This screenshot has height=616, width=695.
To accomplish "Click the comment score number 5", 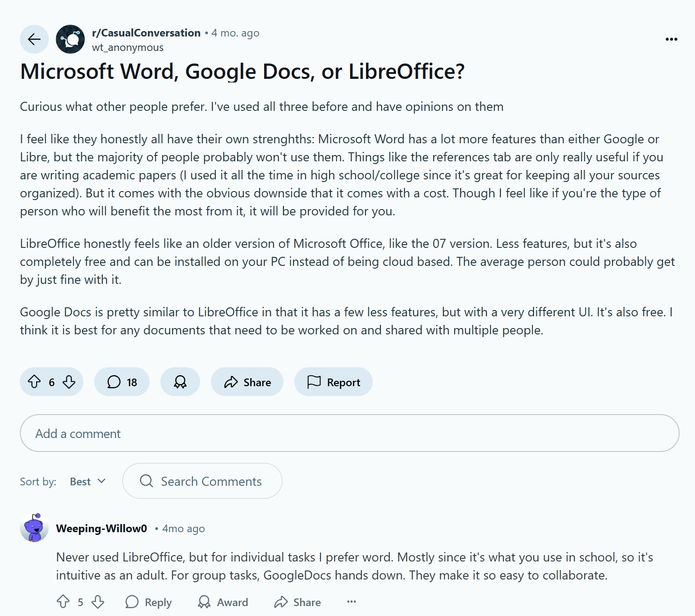I will pyautogui.click(x=80, y=602).
